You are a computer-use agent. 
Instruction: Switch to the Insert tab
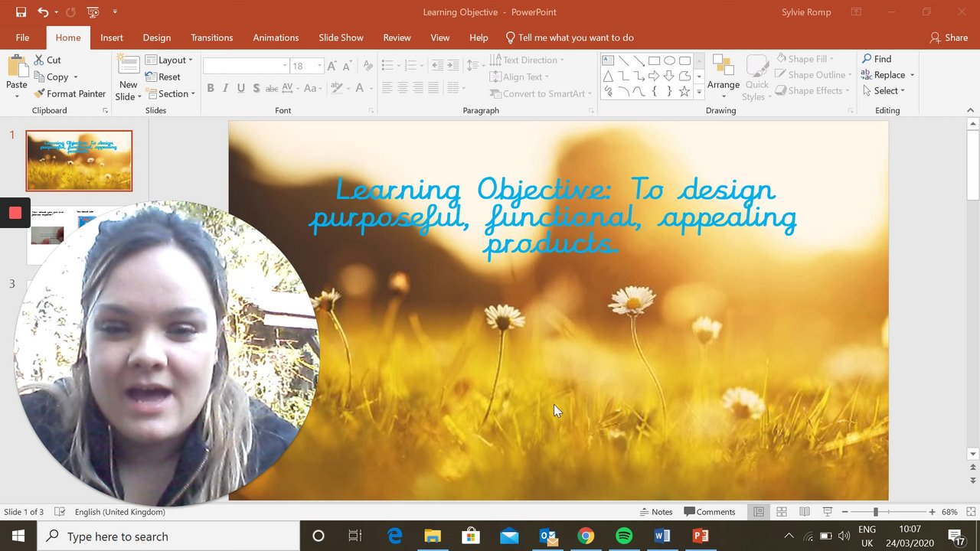[112, 37]
